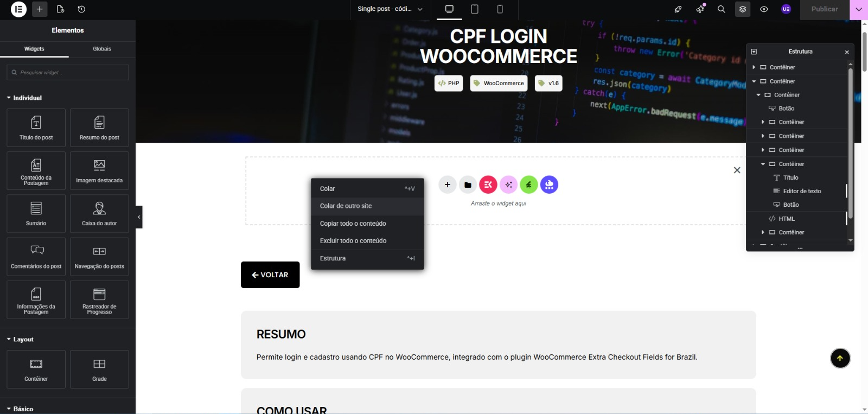Open the Single post document dropdown

point(390,9)
